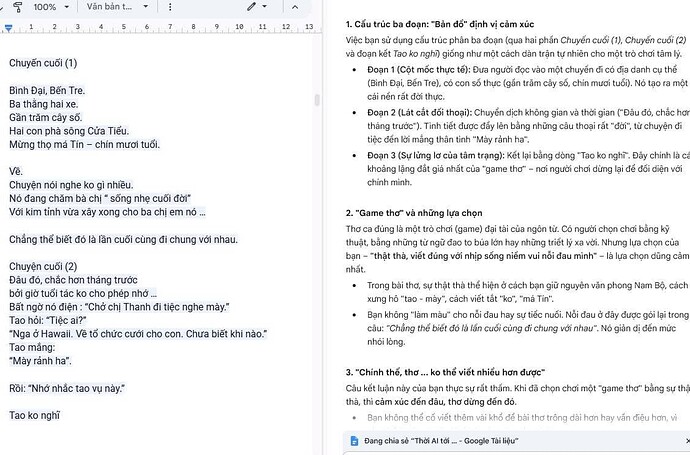Dismiss the 'Đang chia sẻ' shared document chip
The height and width of the screenshot is (455, 690).
pos(687,440)
